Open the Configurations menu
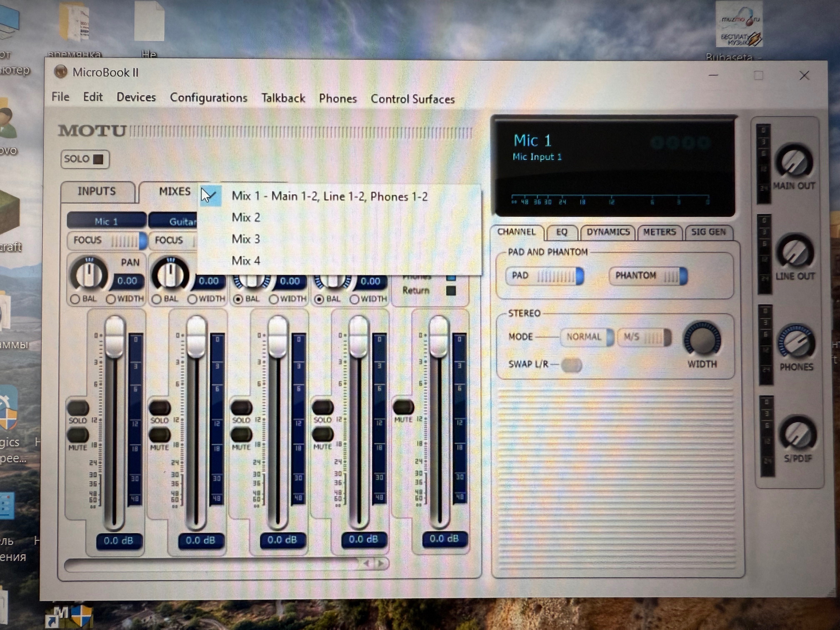The image size is (840, 630). click(x=209, y=98)
